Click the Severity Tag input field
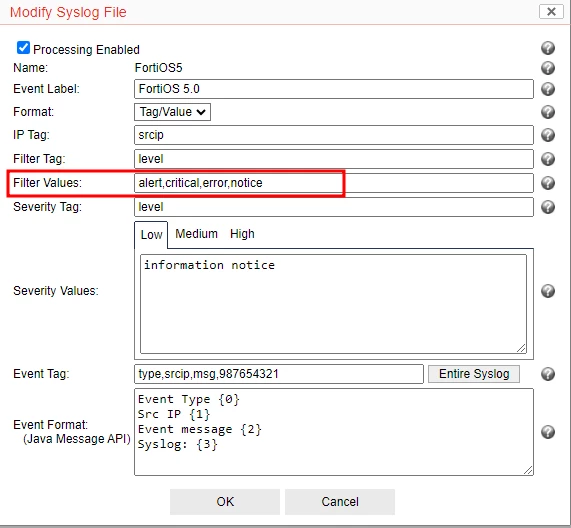Screen dimensions: 571x528 coord(334,207)
